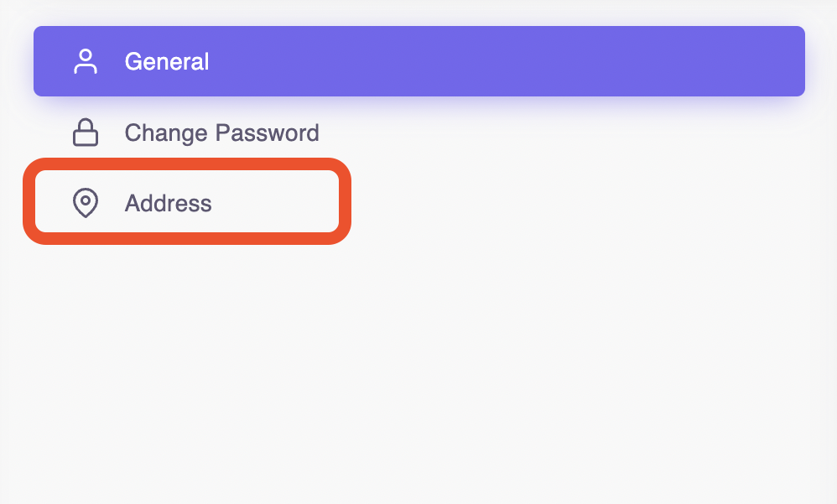Click the "Change Password" text label
This screenshot has width=837, height=504.
[221, 132]
